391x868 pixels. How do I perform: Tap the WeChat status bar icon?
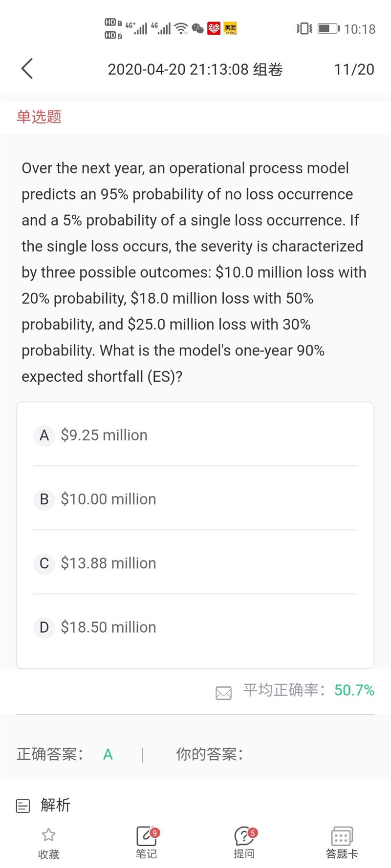pyautogui.click(x=197, y=29)
